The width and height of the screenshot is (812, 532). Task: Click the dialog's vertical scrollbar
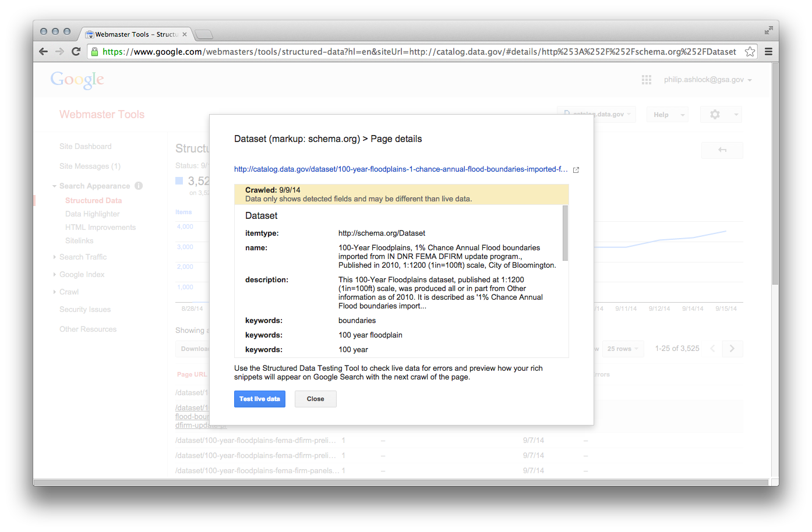click(x=565, y=233)
